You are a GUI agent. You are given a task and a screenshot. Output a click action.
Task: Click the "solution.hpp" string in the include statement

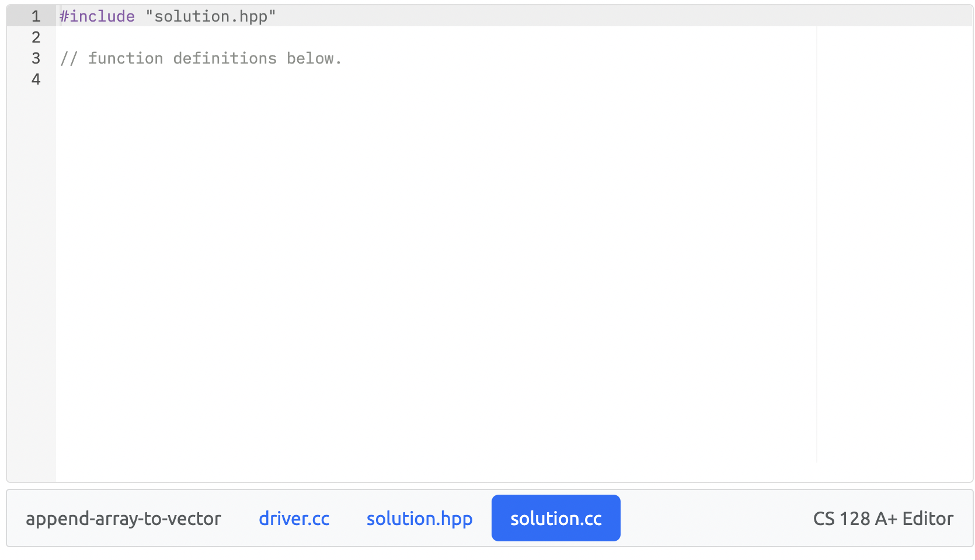pos(212,16)
